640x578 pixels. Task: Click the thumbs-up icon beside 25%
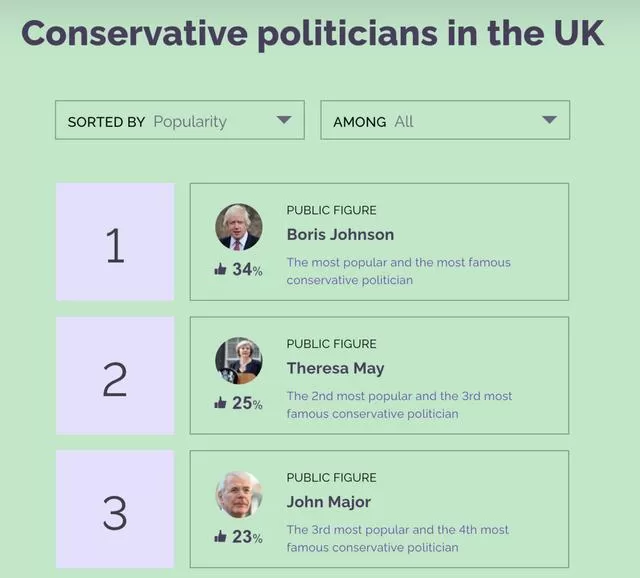(220, 402)
